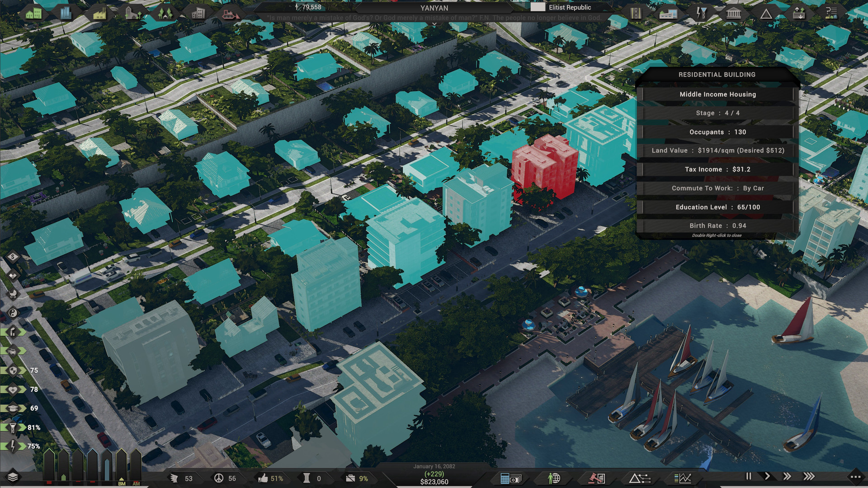Open the power and water utilities menu
Viewport: 868px width, 488px height.
coord(701,14)
